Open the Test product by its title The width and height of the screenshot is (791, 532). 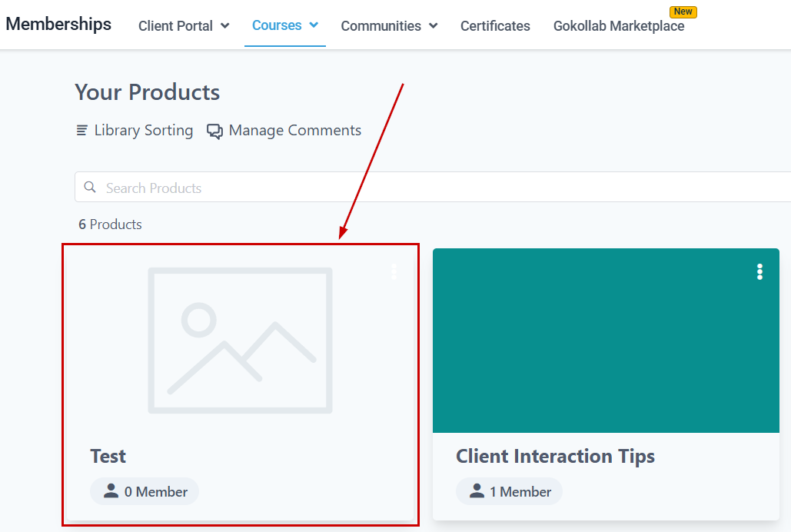pyautogui.click(x=108, y=456)
